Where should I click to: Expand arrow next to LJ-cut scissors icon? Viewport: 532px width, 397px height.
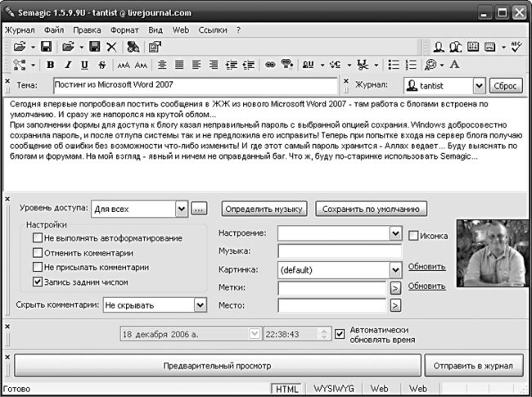[x=376, y=65]
